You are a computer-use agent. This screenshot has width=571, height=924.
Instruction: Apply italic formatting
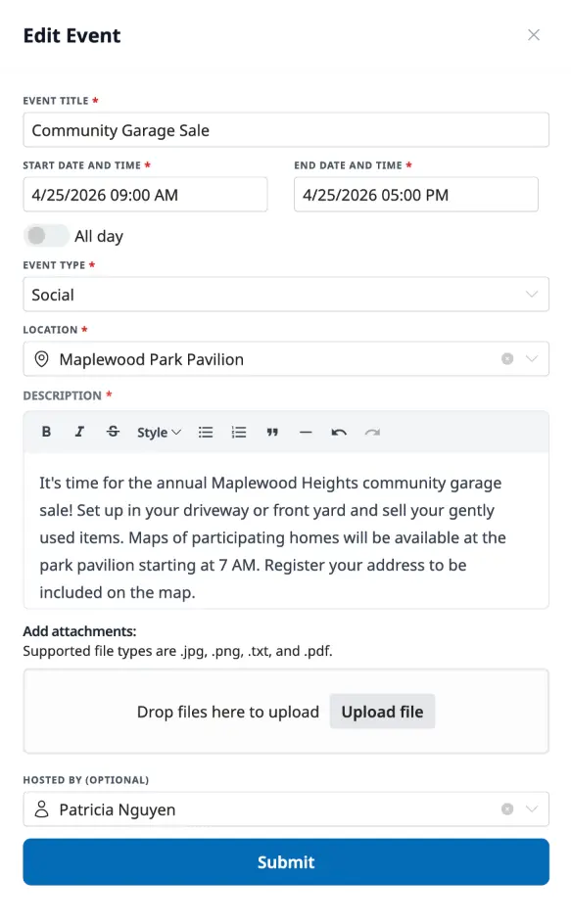[x=79, y=432]
